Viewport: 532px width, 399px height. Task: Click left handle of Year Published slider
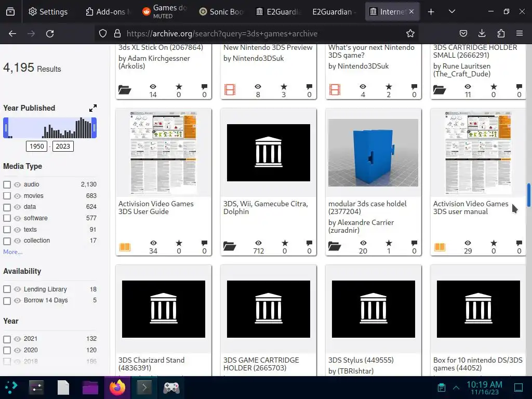click(5, 128)
